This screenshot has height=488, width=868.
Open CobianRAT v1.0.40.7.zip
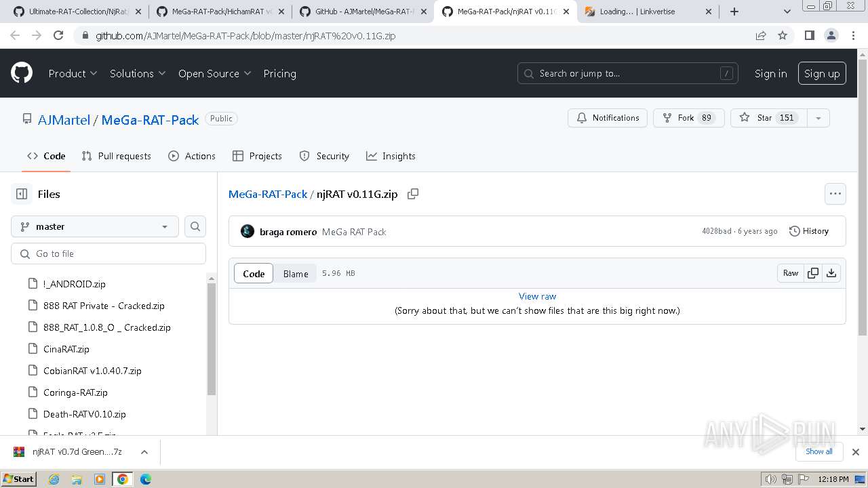tap(92, 371)
